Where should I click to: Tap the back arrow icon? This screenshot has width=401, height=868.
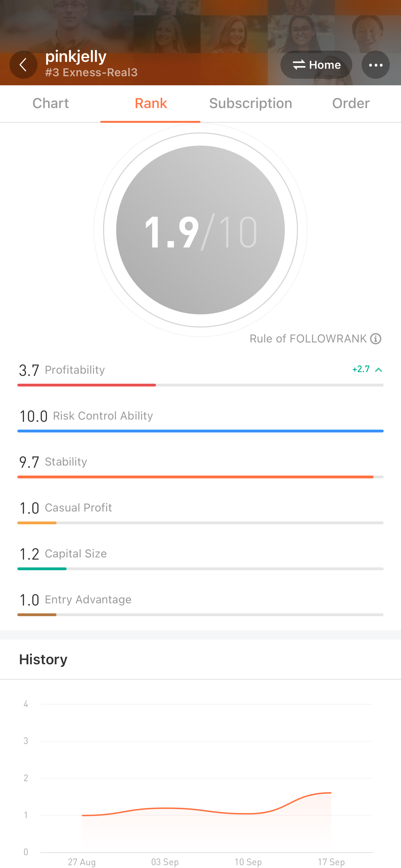pos(23,65)
